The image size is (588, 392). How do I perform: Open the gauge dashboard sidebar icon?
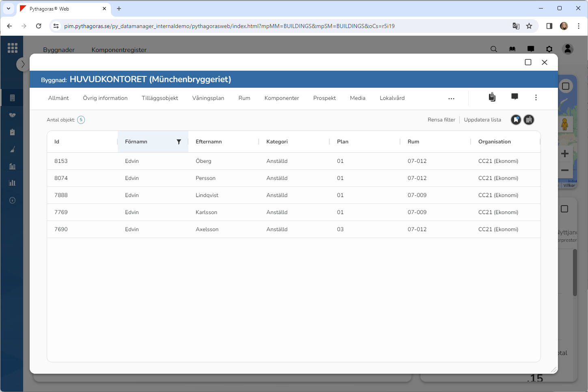pos(12,200)
